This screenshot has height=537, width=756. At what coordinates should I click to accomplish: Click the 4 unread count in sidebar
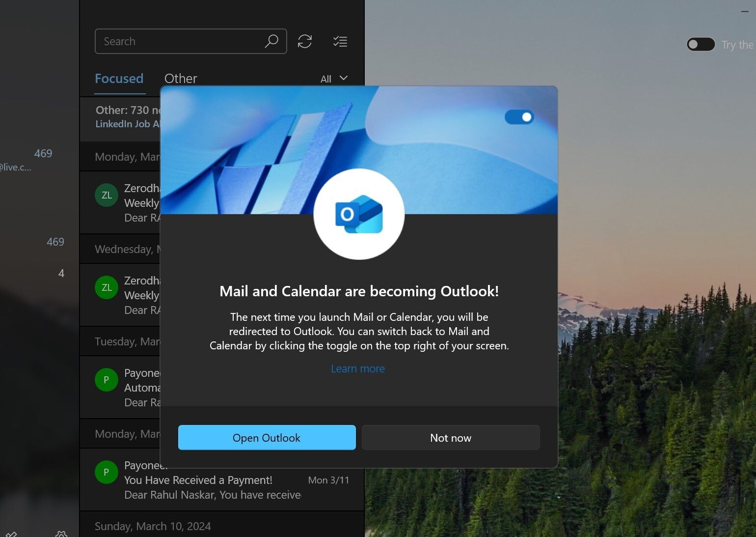(x=61, y=273)
